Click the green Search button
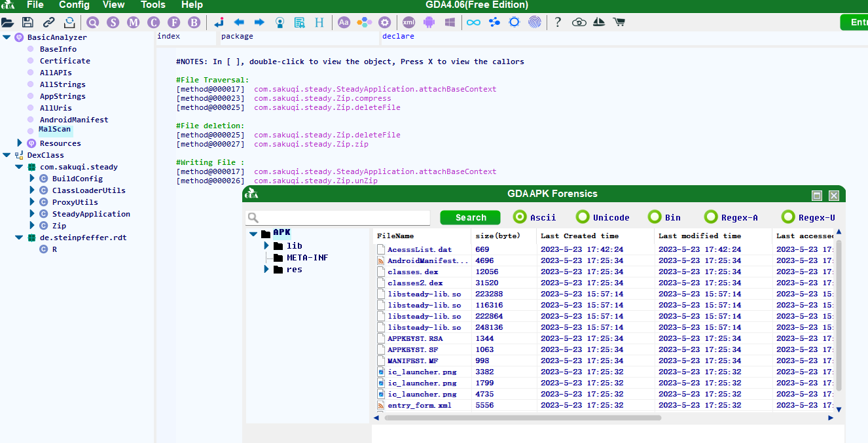This screenshot has height=443, width=868. click(470, 218)
